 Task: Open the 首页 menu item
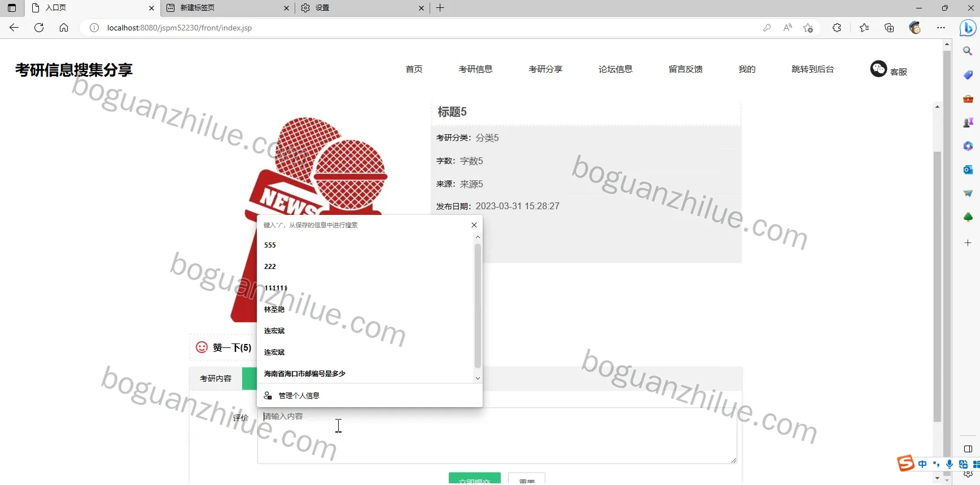click(414, 69)
